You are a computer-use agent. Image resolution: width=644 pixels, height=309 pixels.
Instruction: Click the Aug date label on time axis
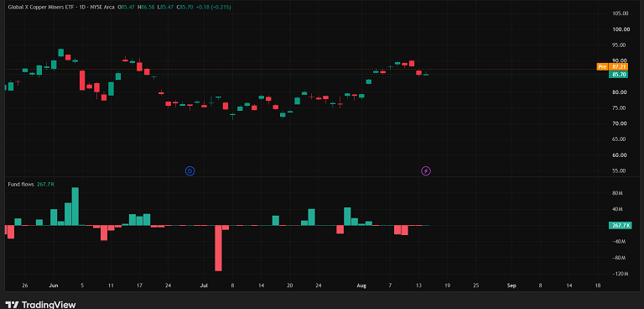pyautogui.click(x=361, y=285)
